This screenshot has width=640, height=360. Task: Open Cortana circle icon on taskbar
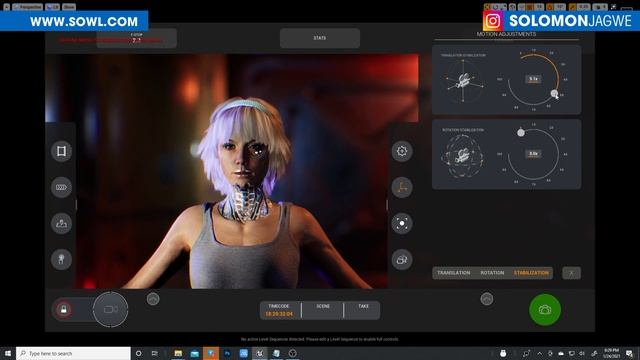point(138,353)
